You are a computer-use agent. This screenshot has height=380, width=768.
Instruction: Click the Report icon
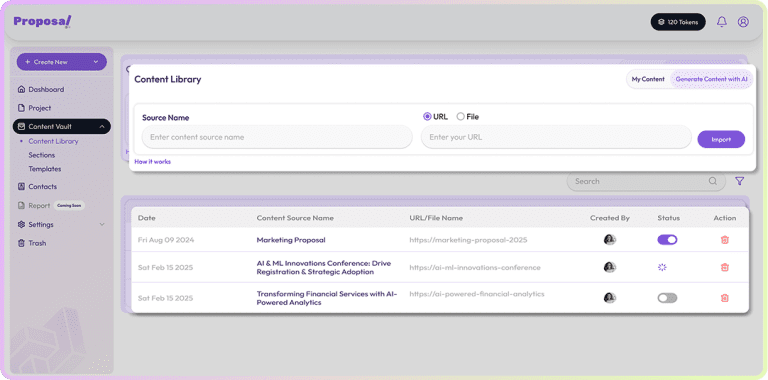click(21, 206)
